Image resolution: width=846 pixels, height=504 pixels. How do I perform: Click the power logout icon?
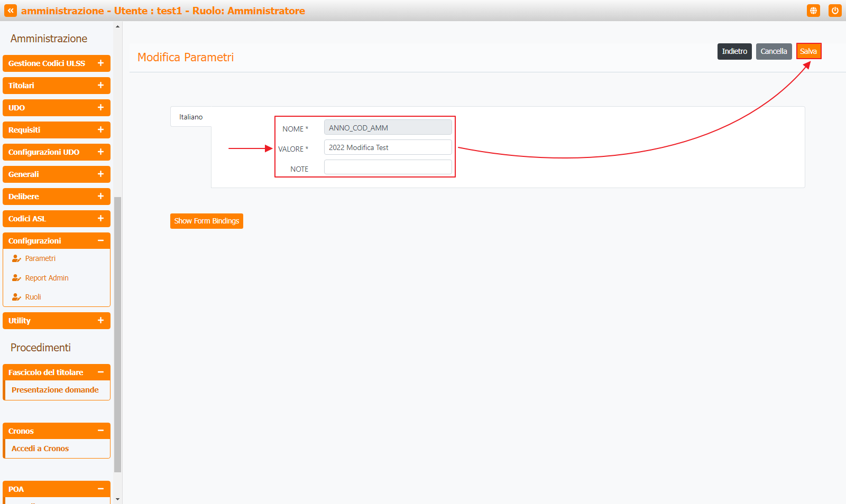coord(835,11)
